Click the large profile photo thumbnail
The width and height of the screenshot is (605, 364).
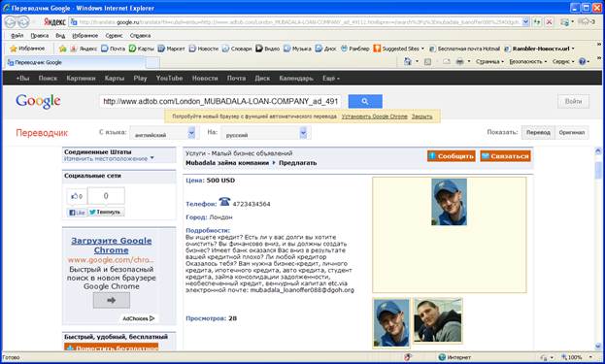point(449,202)
